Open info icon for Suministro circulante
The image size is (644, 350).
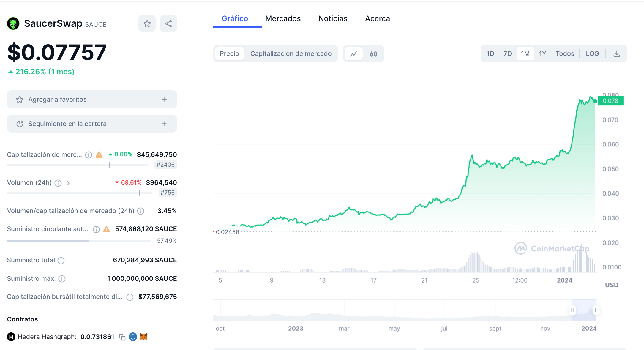click(x=96, y=229)
